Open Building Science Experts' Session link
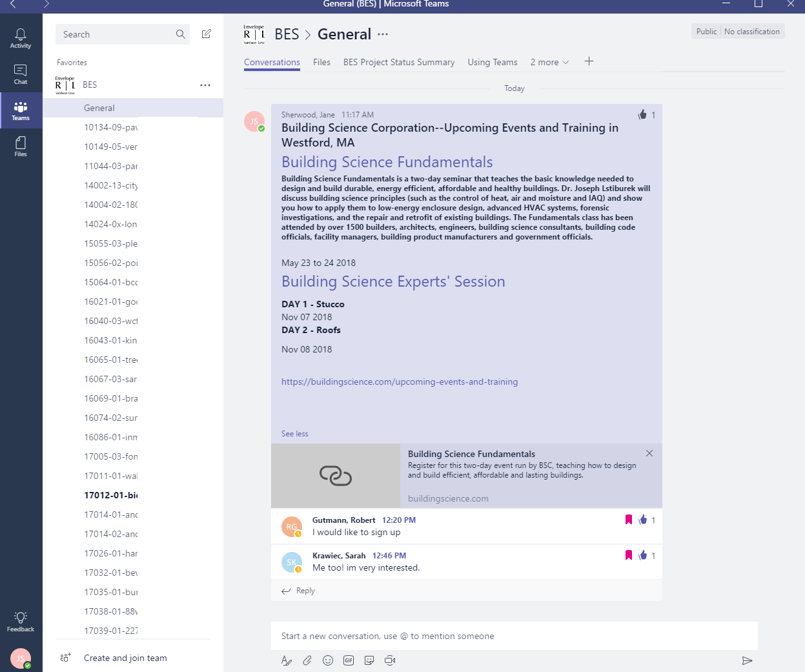 [393, 281]
